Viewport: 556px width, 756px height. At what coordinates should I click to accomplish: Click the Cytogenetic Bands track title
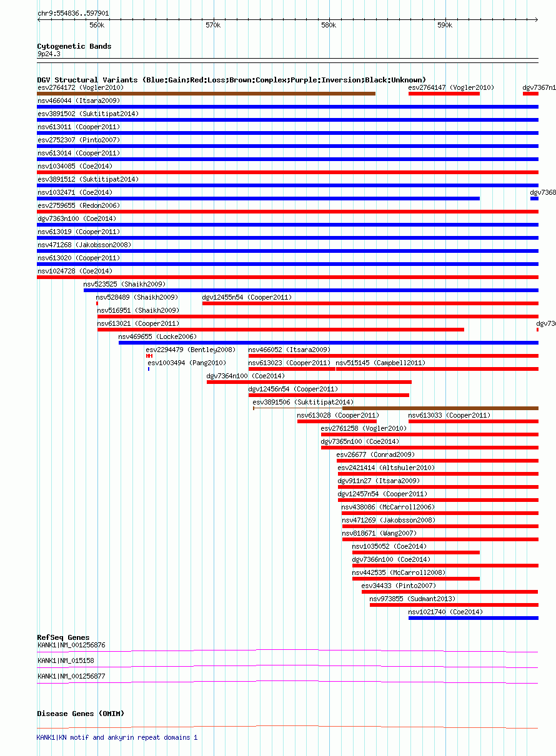[74, 46]
